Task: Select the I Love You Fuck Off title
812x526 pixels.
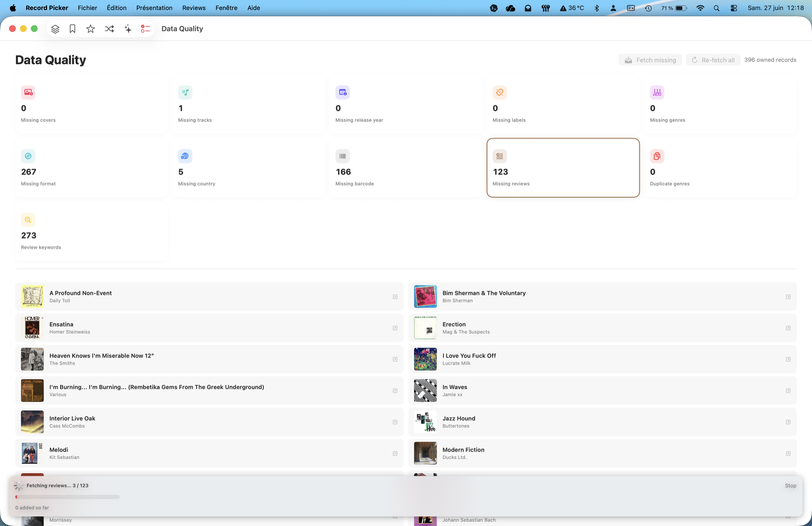Action: pyautogui.click(x=469, y=356)
